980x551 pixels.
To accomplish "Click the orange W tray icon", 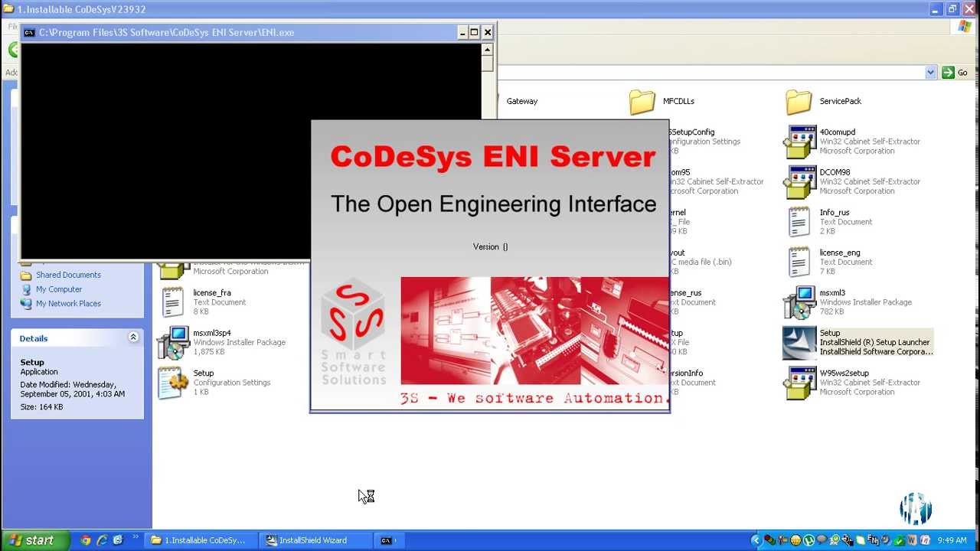I will (x=912, y=540).
